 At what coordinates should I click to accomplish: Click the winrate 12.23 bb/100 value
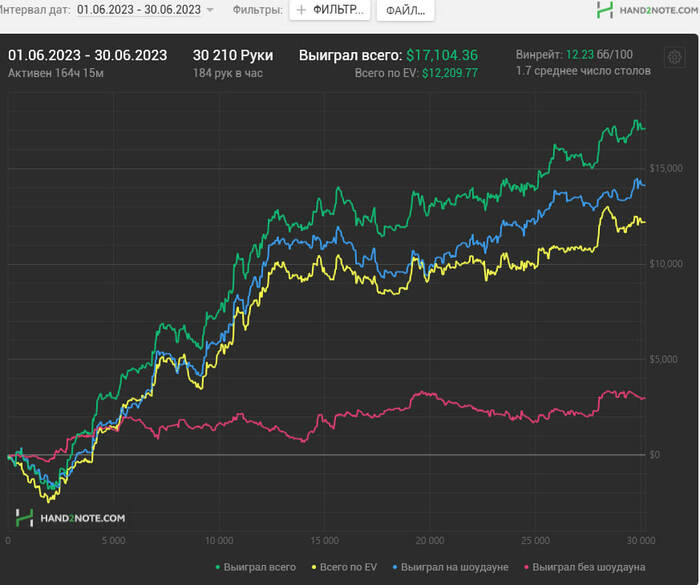pyautogui.click(x=600, y=54)
